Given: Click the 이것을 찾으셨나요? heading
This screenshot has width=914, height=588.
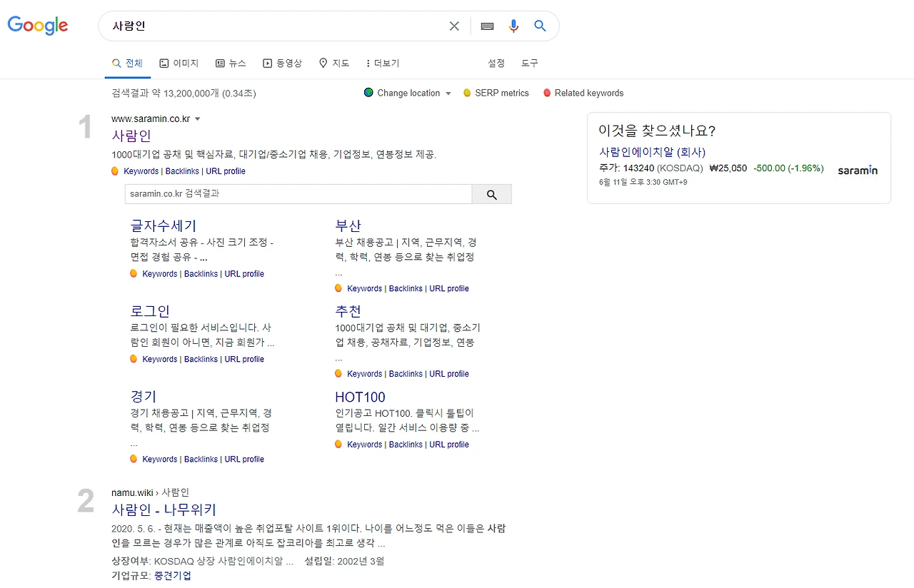Looking at the screenshot, I should [x=657, y=131].
